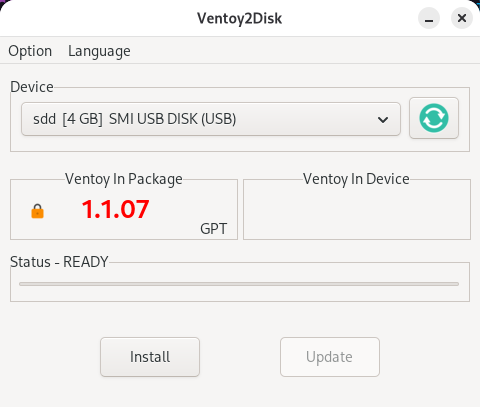Expand the sdd SMI USB DISK dropdown
This screenshot has height=407, width=480.
[211, 119]
